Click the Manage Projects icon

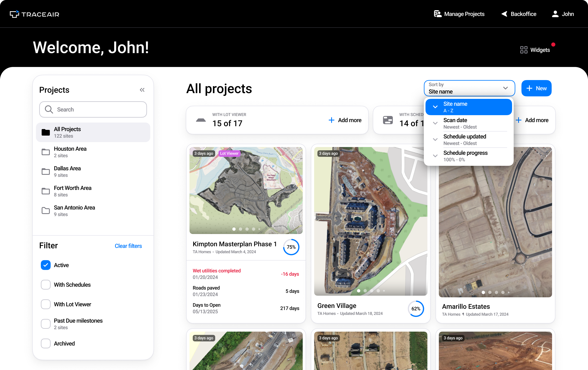[x=438, y=14]
